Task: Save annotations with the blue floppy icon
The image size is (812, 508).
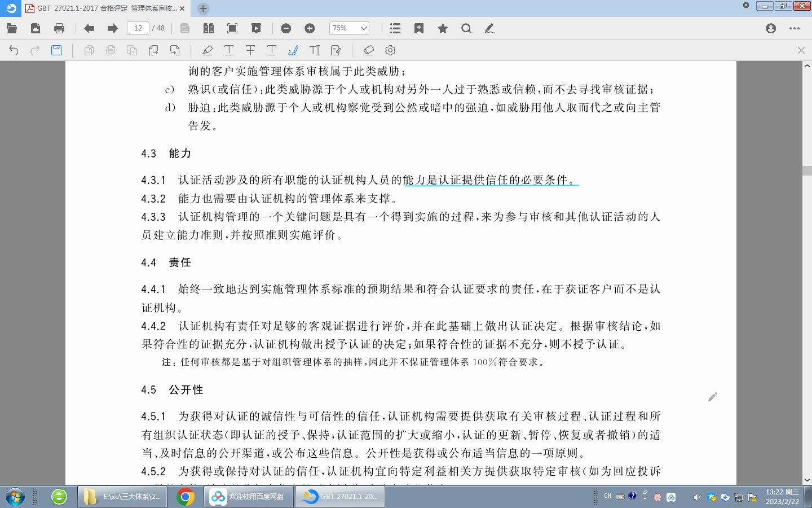Action: click(x=56, y=50)
